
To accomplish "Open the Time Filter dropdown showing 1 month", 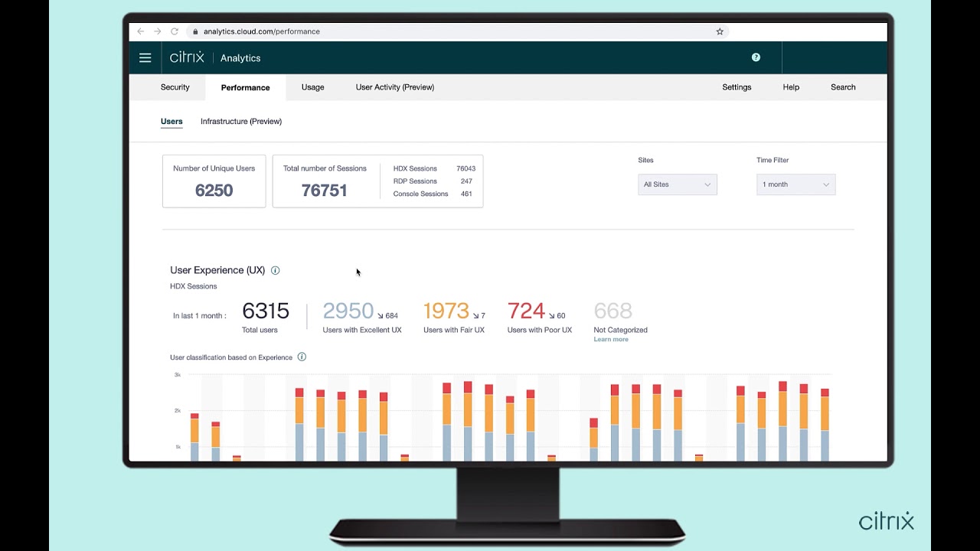I will click(x=796, y=184).
